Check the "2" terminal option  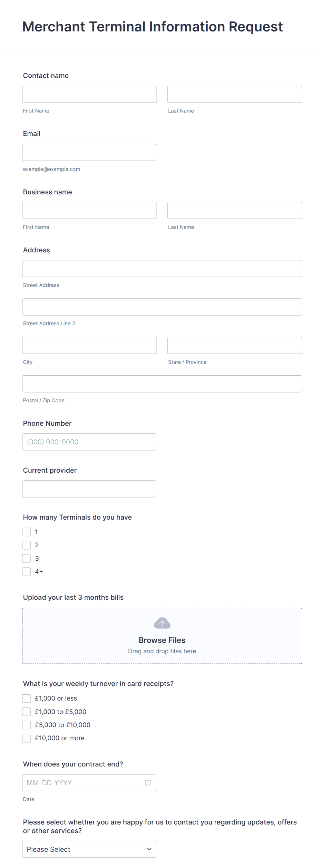26,545
